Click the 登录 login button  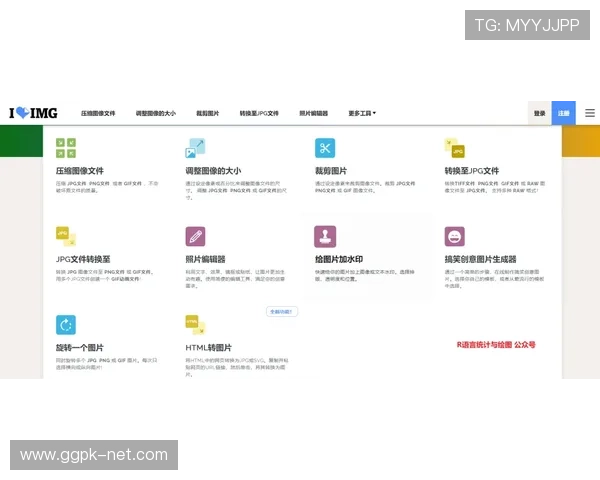(540, 113)
